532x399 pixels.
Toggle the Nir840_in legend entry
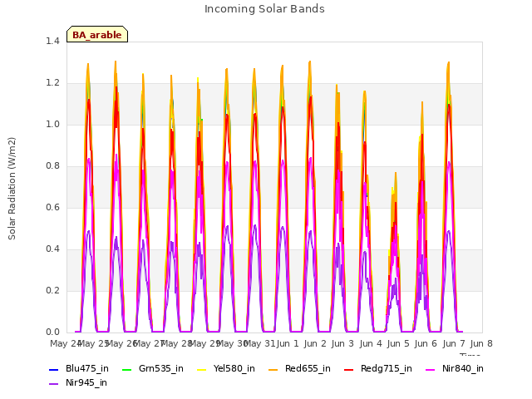point(455,368)
